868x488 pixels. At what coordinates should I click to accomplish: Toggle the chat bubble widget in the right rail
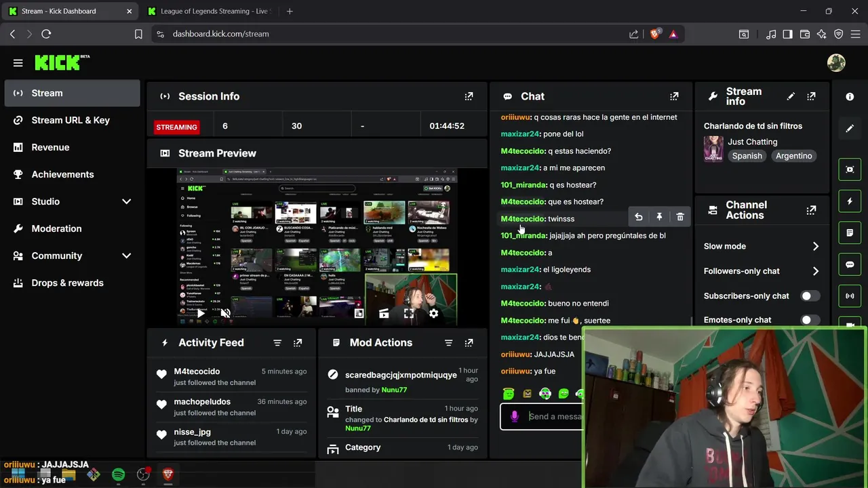[850, 264]
